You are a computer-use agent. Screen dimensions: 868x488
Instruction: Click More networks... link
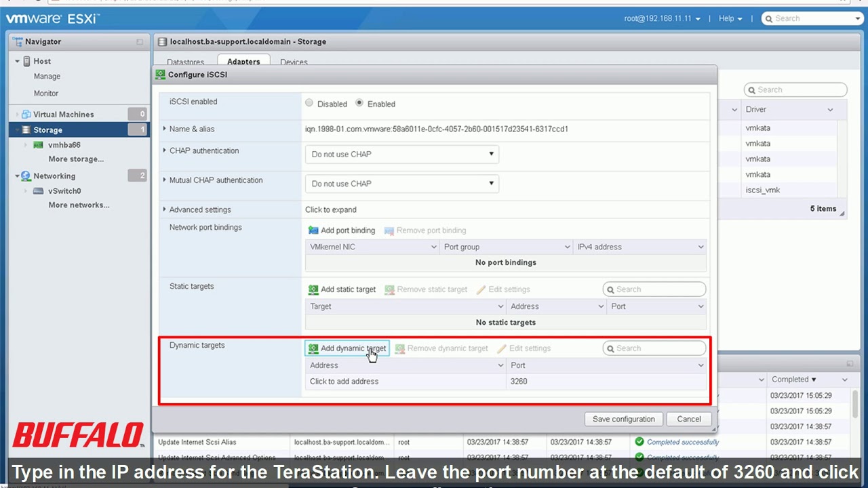coord(79,205)
